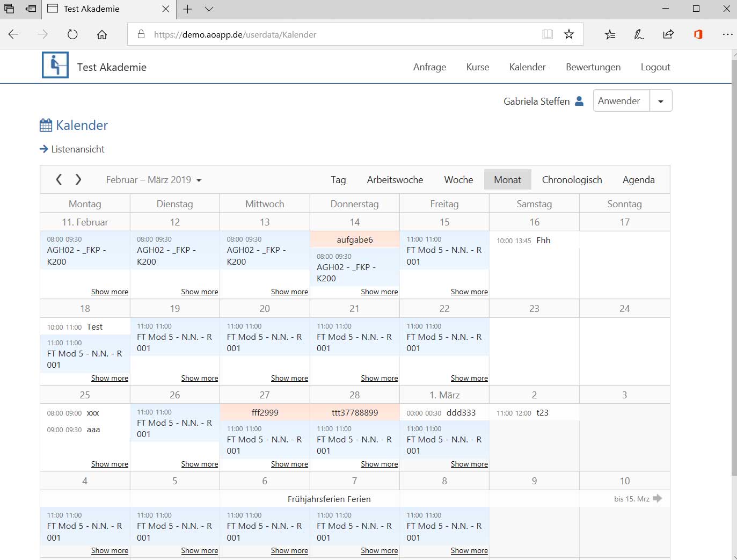Open the aufgabe6 event
The height and width of the screenshot is (560, 737).
[355, 239]
